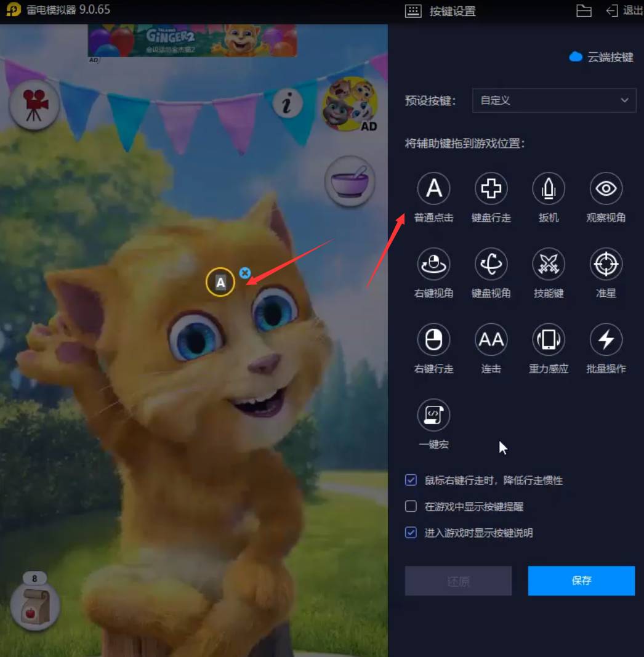Tap the info i button in game

pos(288,103)
